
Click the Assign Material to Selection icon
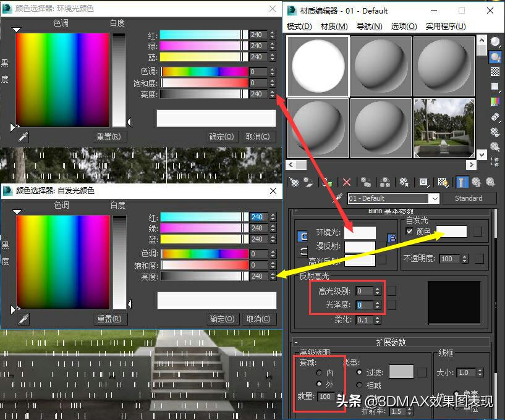point(328,182)
